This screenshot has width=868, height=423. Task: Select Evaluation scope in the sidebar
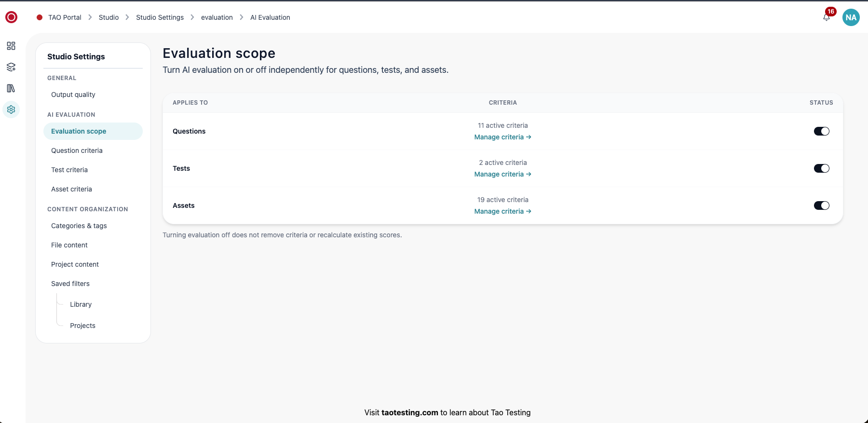tap(93, 131)
